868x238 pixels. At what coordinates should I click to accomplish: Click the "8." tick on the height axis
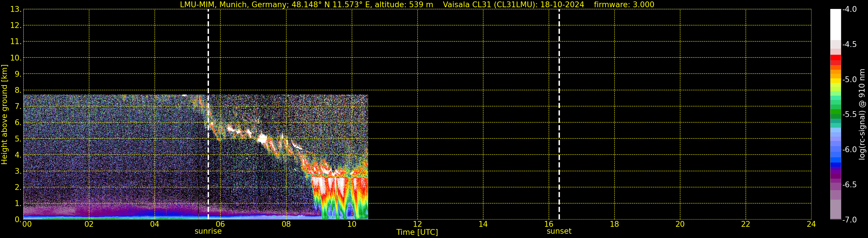[18, 90]
